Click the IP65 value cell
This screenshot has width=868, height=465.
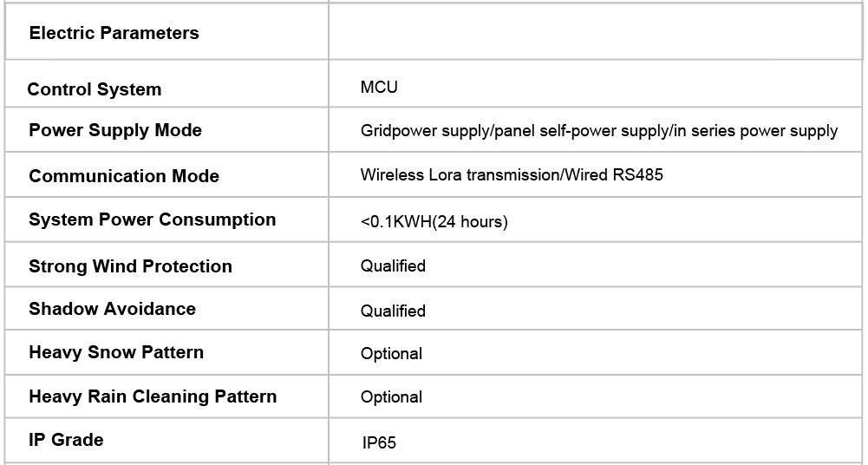[379, 443]
